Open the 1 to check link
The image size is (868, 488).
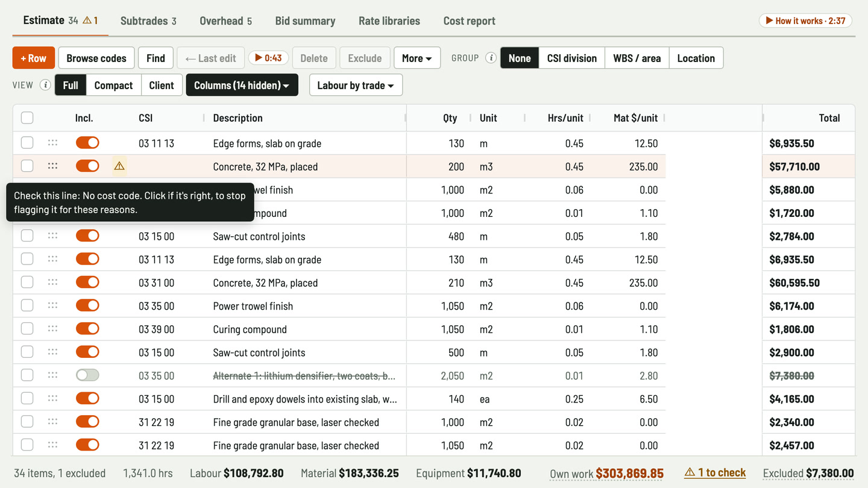tap(715, 473)
